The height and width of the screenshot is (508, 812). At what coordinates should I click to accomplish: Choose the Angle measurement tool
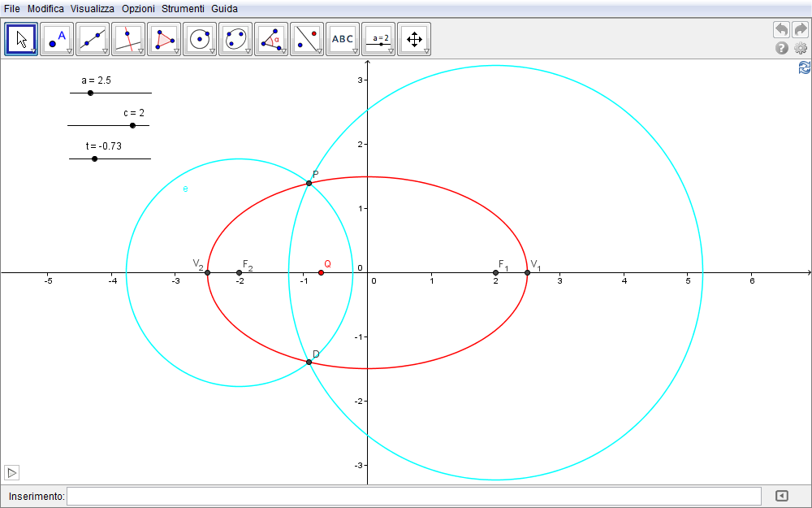coord(271,39)
